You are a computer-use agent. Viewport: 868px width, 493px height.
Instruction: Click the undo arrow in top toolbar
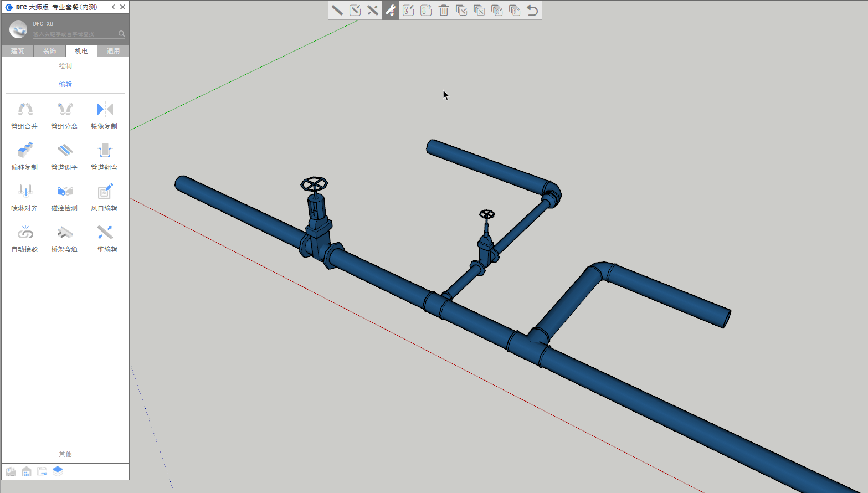pos(532,11)
